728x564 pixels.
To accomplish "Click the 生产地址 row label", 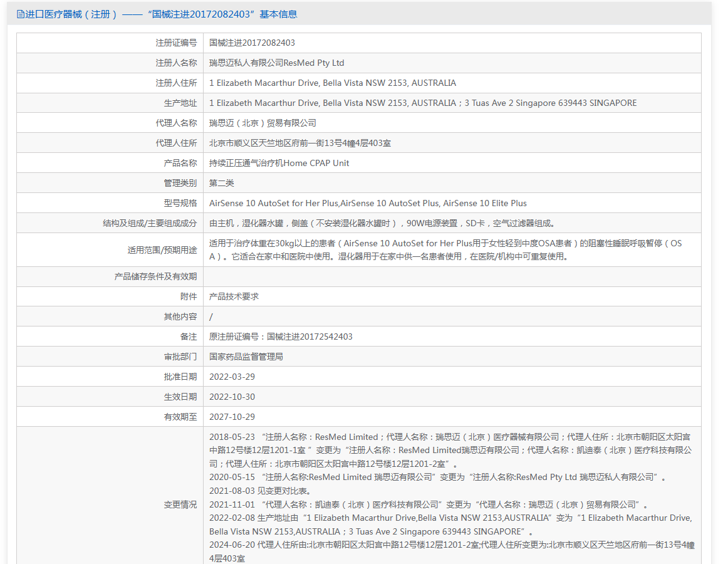I will (x=180, y=103).
